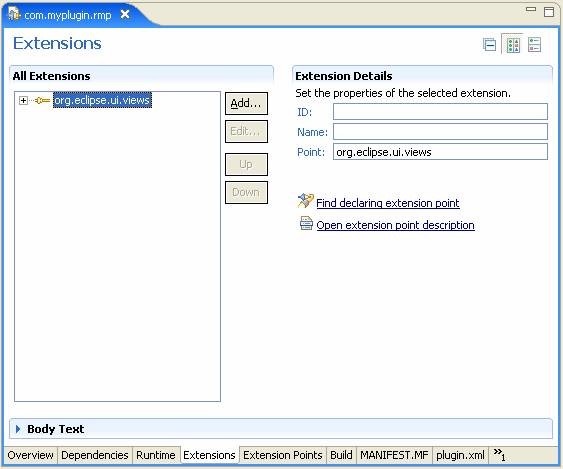
Task: Select the Extensions tab
Action: tap(209, 455)
